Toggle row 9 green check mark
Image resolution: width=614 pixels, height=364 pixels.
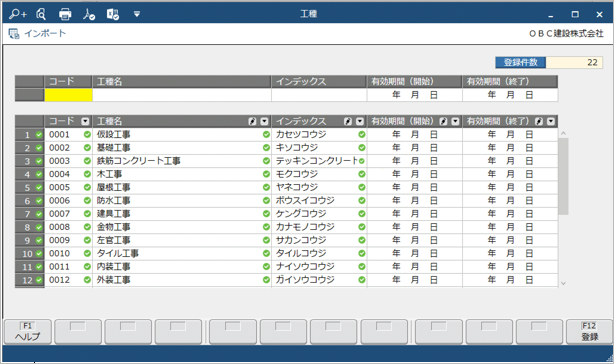[x=39, y=240]
